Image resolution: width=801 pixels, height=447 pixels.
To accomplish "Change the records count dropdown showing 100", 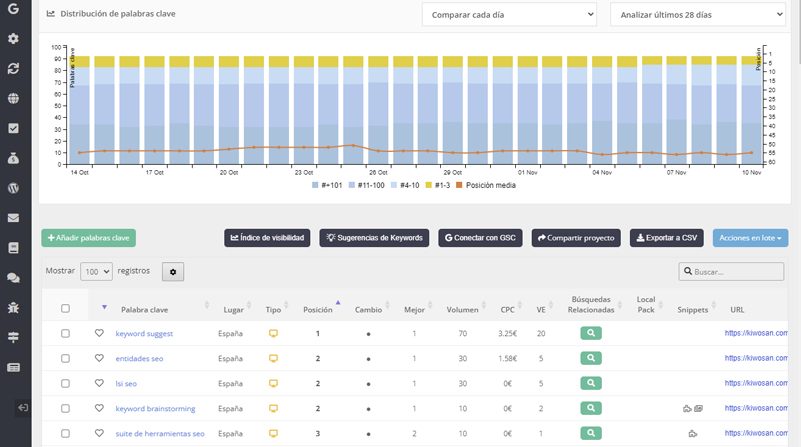I will [x=96, y=272].
